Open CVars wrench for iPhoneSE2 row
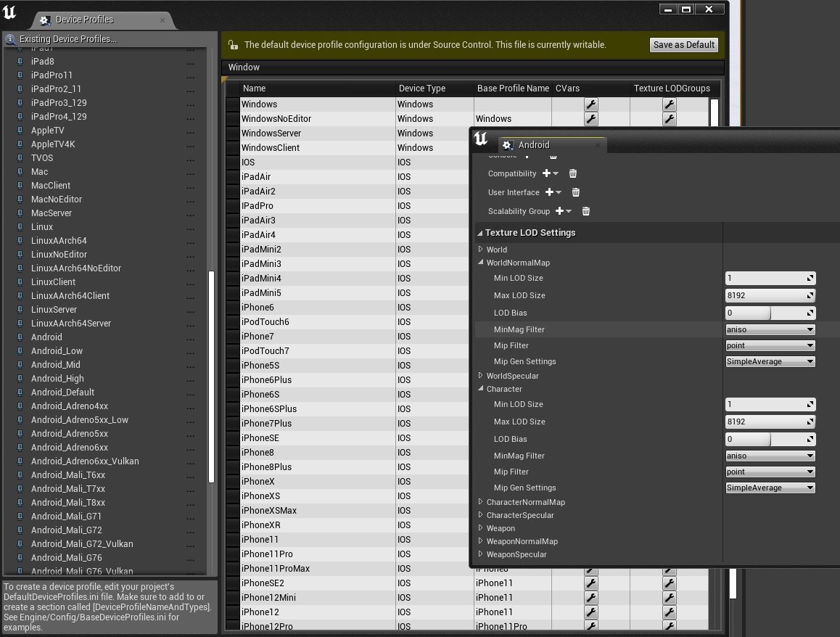Viewport: 840px width, 637px height. click(591, 583)
